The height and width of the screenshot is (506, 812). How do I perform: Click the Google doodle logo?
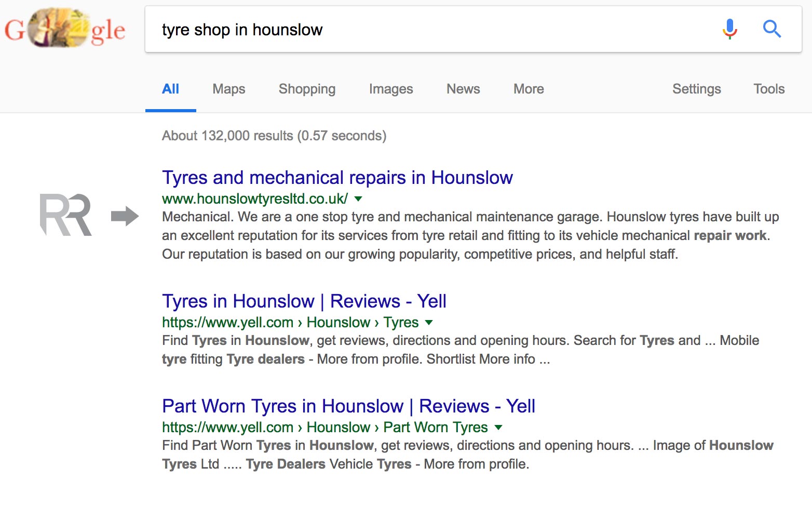pos(65,29)
